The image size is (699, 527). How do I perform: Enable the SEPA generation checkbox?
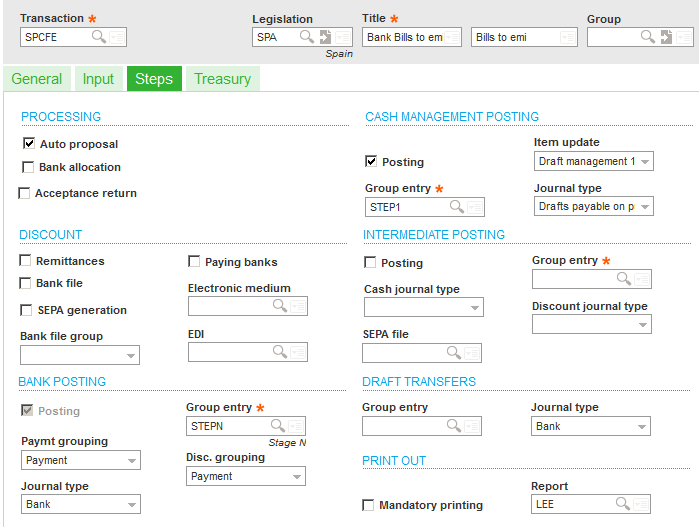point(26,310)
